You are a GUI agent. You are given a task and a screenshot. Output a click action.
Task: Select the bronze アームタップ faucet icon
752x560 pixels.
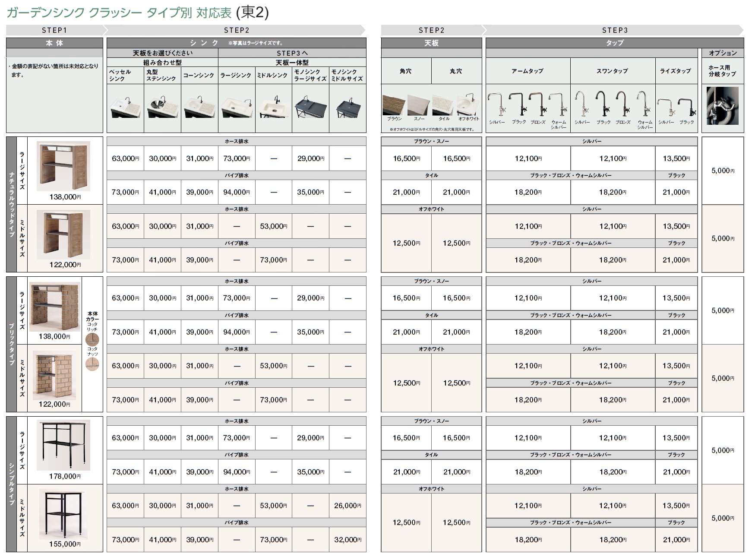click(x=538, y=105)
